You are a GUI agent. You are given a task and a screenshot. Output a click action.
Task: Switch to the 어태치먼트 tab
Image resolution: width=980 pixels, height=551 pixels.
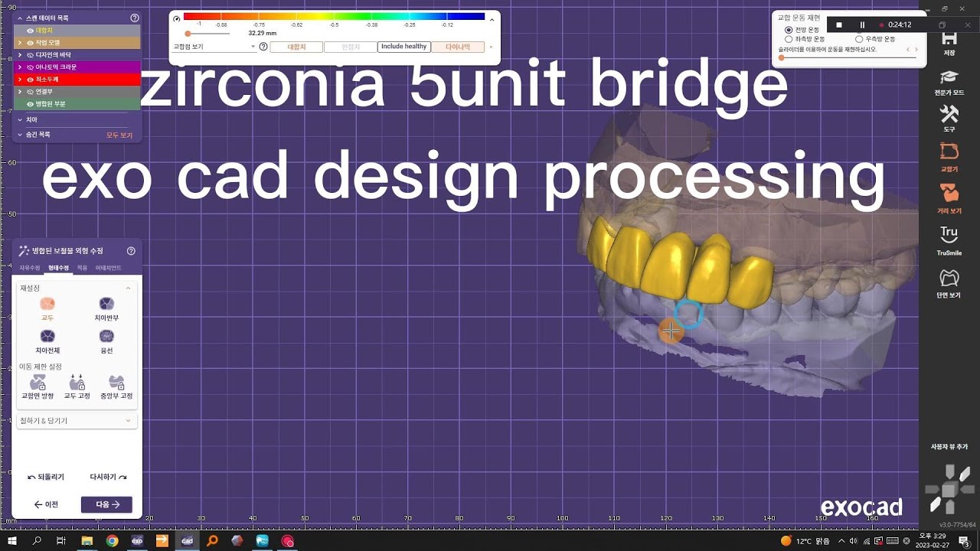109,268
